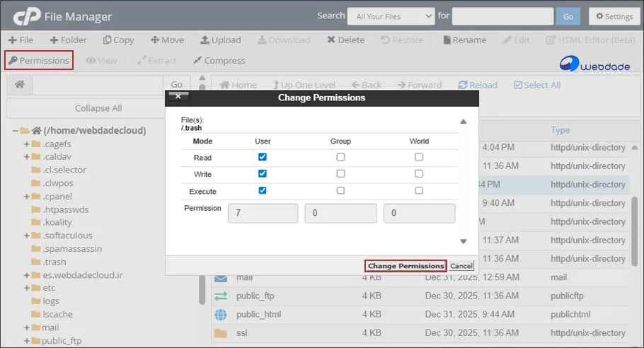Close the Change Permissions dialog with X
644x348 pixels.
tap(178, 96)
